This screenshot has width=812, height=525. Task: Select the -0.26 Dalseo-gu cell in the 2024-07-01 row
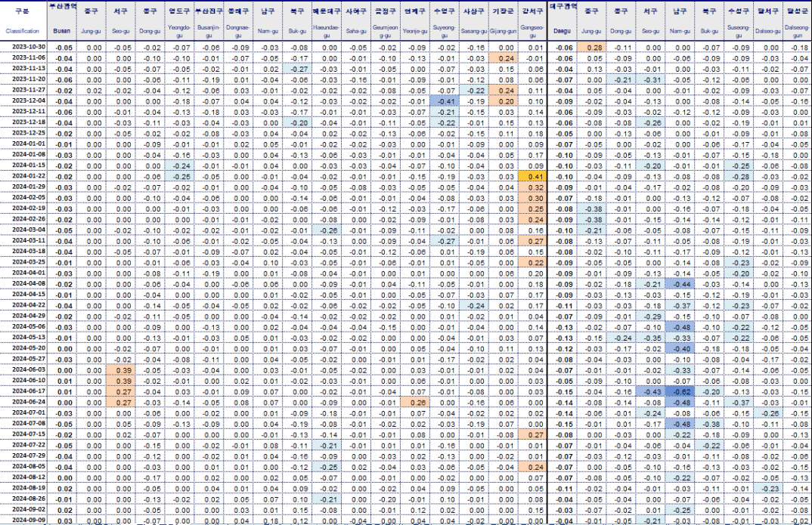(x=768, y=413)
